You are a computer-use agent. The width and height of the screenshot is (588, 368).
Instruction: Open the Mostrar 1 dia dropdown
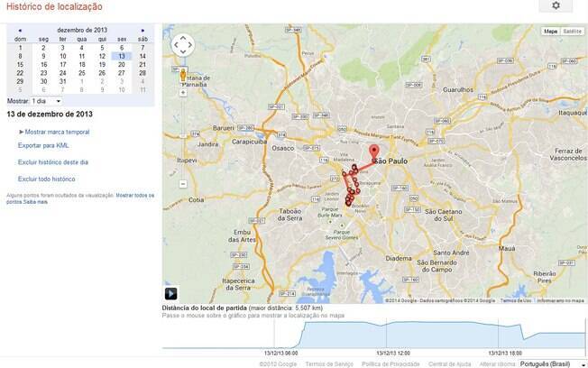tap(47, 101)
